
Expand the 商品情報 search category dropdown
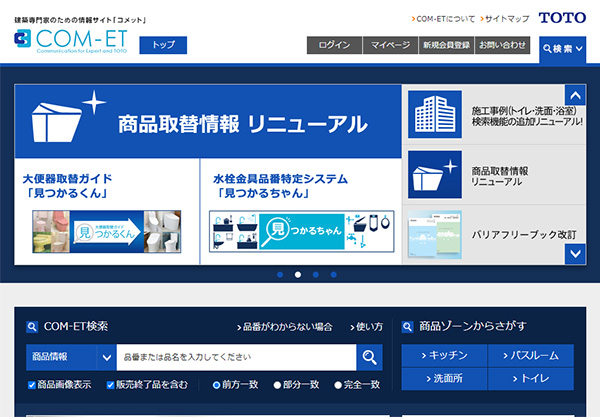(x=106, y=357)
